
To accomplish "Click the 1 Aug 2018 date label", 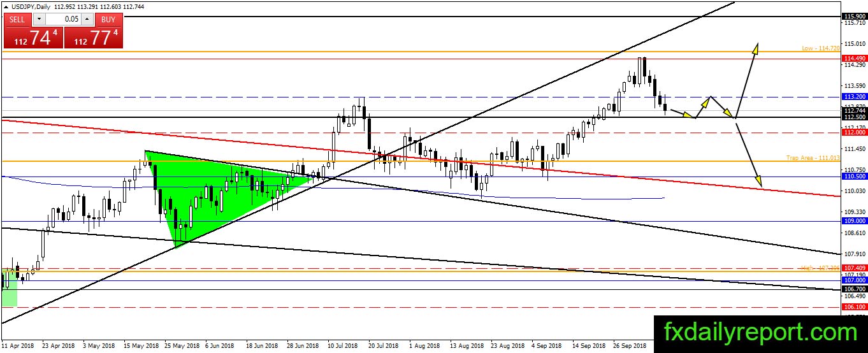I will click(424, 345).
